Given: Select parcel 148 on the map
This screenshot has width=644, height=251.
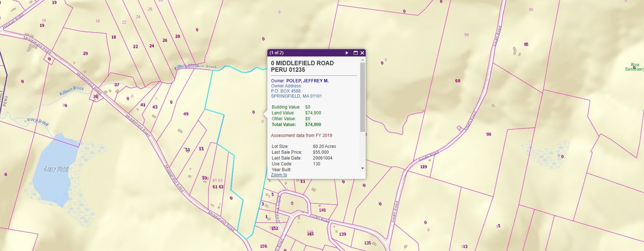Looking at the screenshot, I should point(322,210).
